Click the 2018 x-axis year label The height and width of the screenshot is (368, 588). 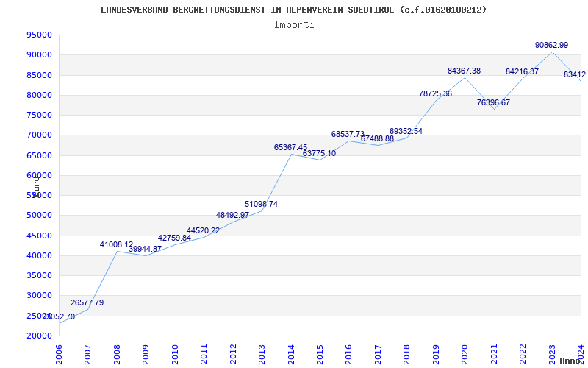tap(407, 355)
